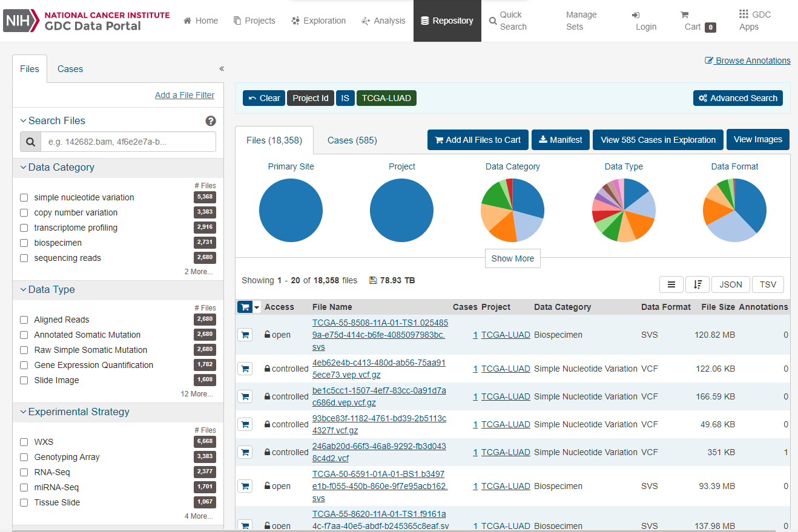Click Browse Annotations link
The image size is (798, 532).
tap(748, 61)
